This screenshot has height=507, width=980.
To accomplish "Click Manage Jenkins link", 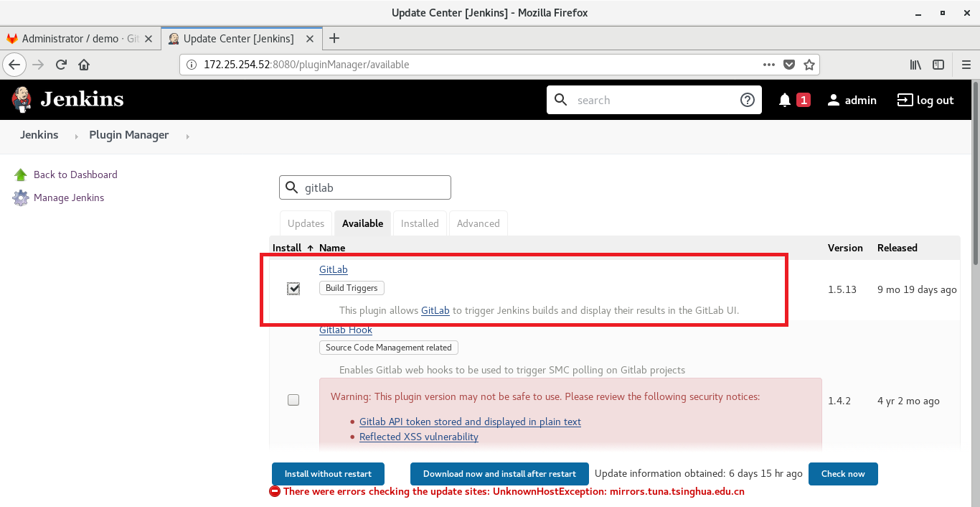I will [69, 197].
